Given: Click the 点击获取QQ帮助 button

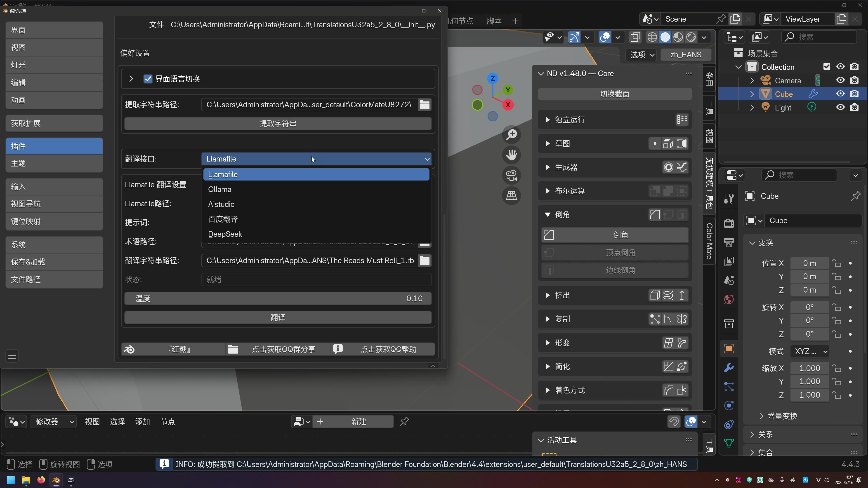Looking at the screenshot, I should point(383,349).
